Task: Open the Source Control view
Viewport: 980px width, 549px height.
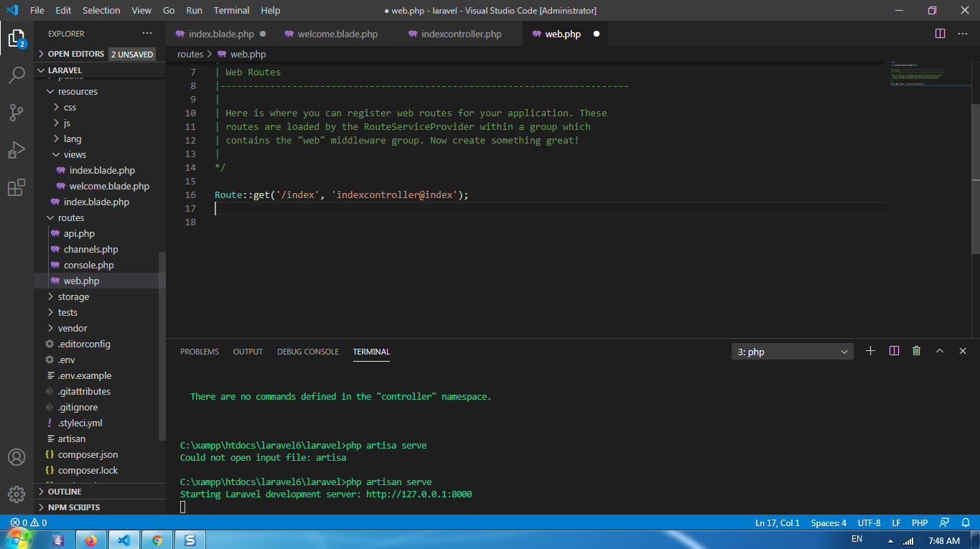Action: tap(17, 113)
